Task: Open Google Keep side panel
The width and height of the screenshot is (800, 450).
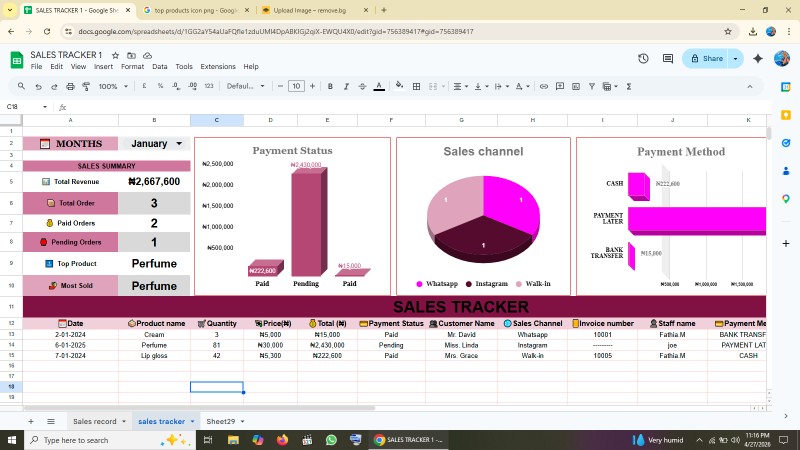Action: tap(786, 115)
